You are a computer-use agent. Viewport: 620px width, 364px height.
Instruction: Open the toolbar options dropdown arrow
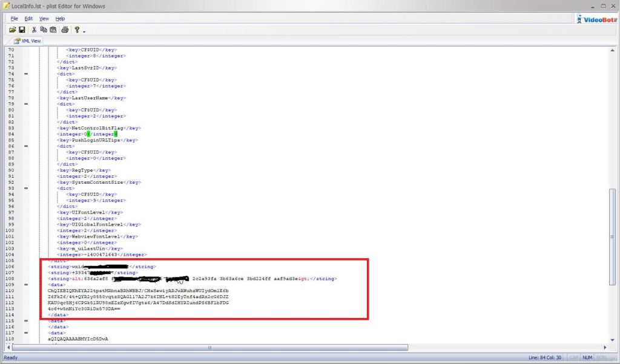pos(84,31)
